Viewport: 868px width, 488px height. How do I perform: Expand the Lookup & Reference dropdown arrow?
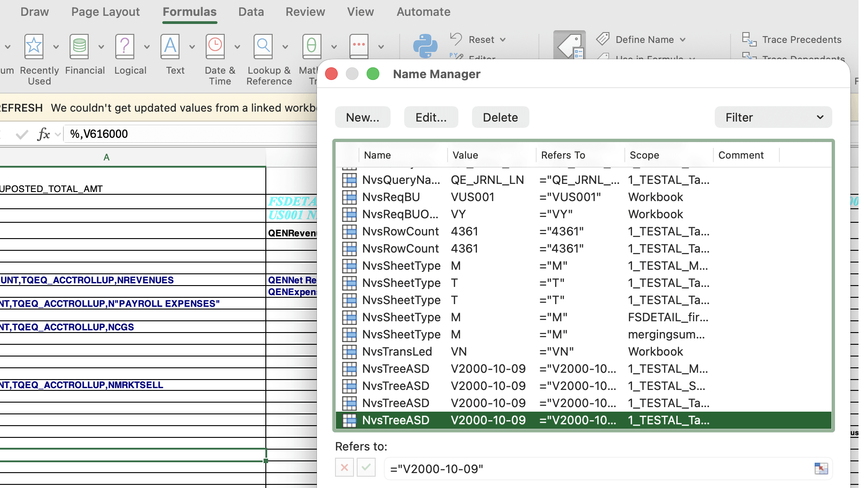(285, 47)
